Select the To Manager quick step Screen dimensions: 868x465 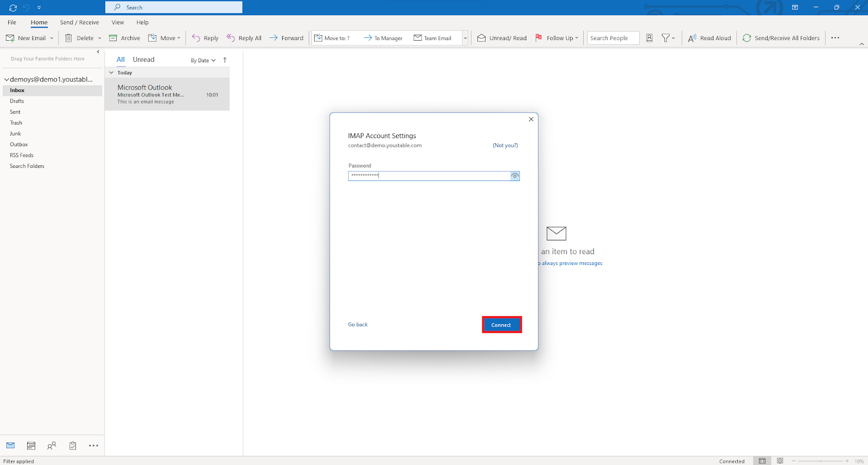click(383, 38)
